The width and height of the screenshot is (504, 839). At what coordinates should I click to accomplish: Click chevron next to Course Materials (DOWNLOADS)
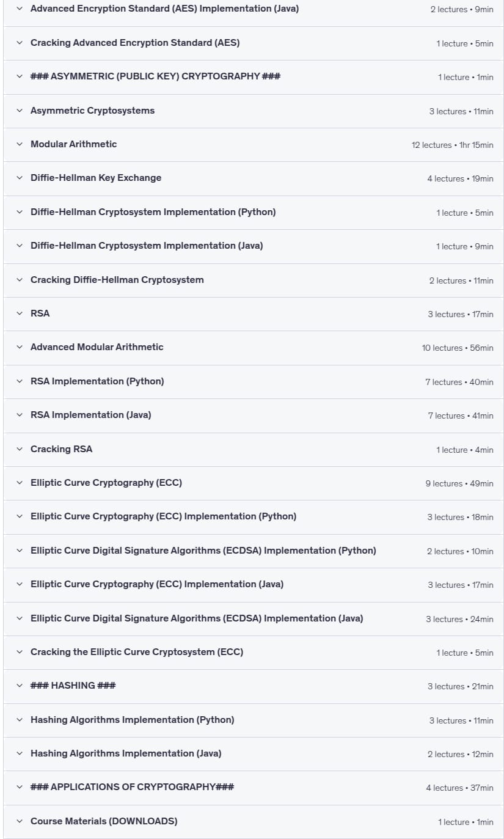[x=20, y=821]
